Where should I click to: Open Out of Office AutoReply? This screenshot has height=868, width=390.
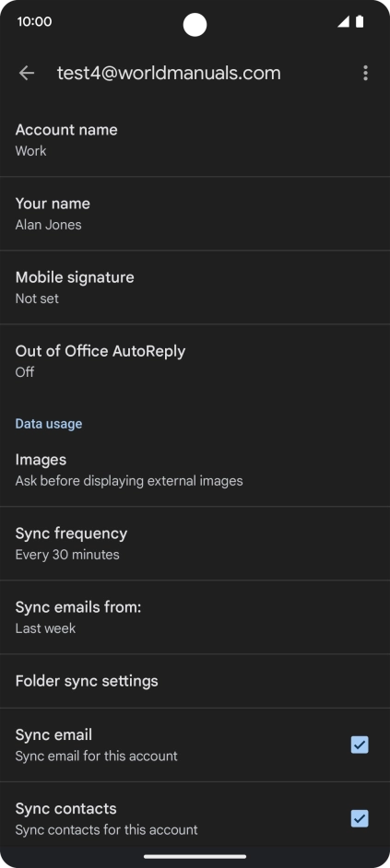pos(195,361)
